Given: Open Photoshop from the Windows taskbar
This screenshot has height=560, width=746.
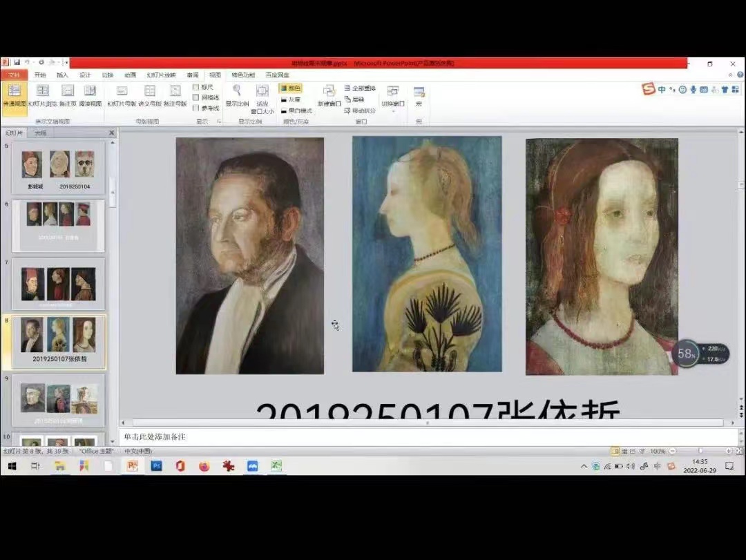Looking at the screenshot, I should click(156, 466).
